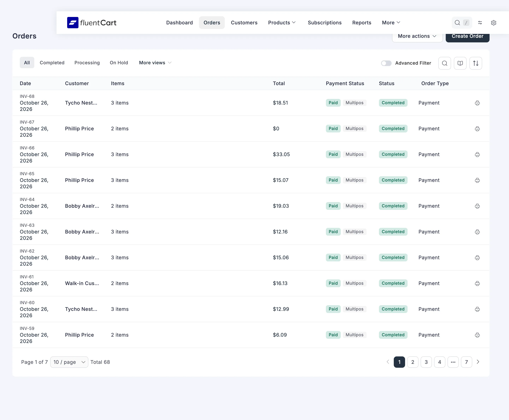Print receipt for order INV-68
This screenshot has width=509, height=420.
477,103
